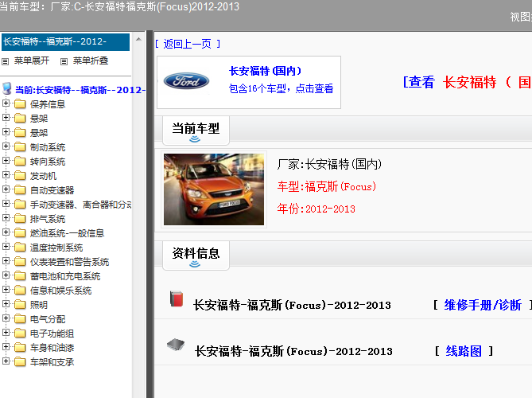532x398 pixels.
Task: Open the 长安福特(国内) brand link
Action: 266,71
